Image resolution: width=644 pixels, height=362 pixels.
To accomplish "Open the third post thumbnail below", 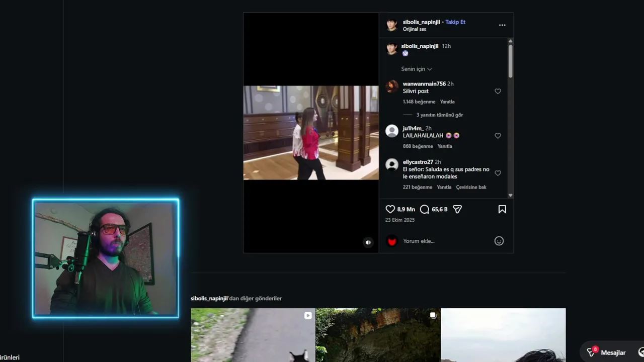I will [503, 335].
